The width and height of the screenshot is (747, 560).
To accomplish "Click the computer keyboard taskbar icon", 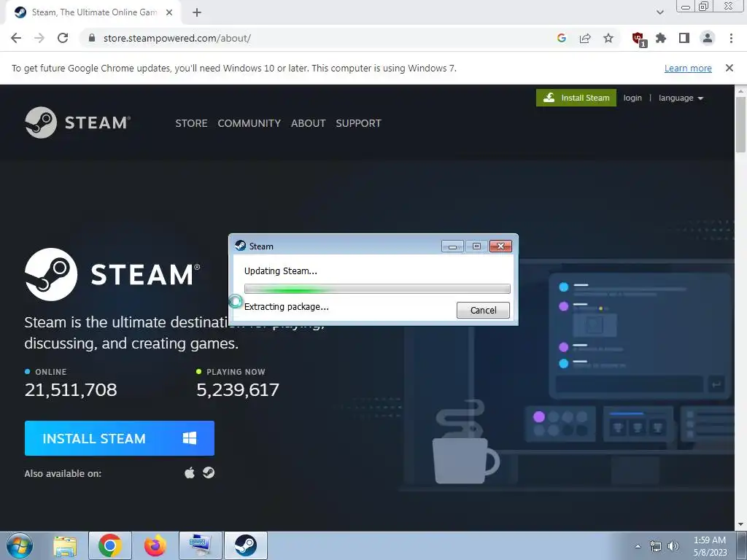I will point(201,545).
